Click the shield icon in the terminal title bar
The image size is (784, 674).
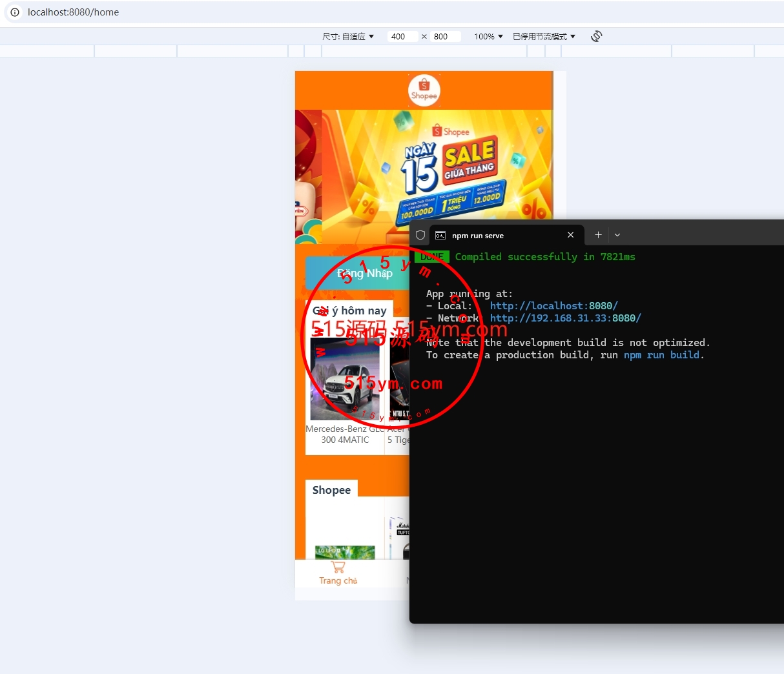420,235
